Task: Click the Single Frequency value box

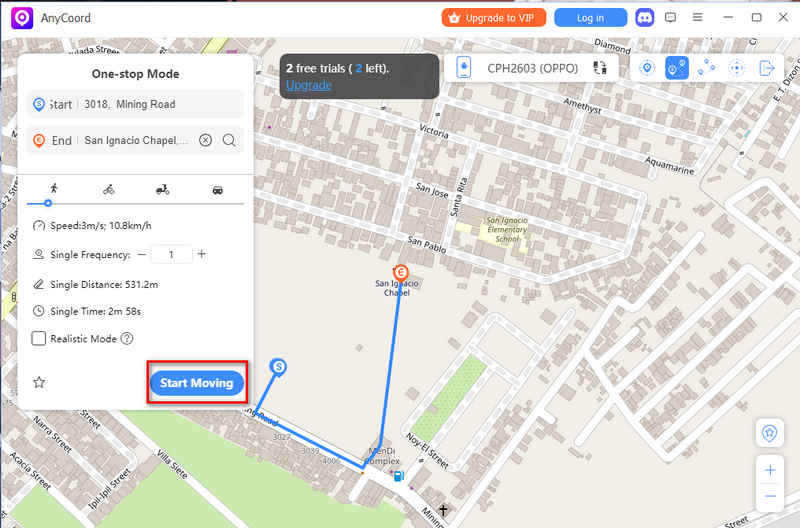Action: click(x=171, y=254)
